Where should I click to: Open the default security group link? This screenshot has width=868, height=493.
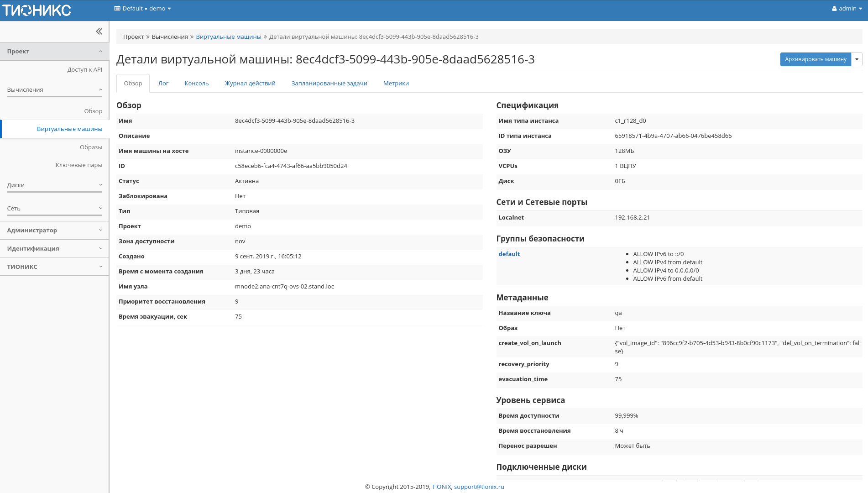pos(509,254)
